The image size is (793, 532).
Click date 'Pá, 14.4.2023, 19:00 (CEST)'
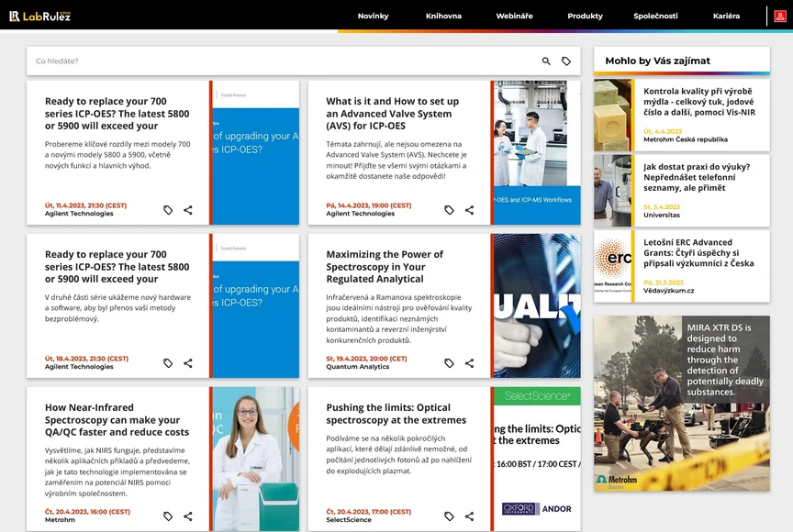point(369,205)
